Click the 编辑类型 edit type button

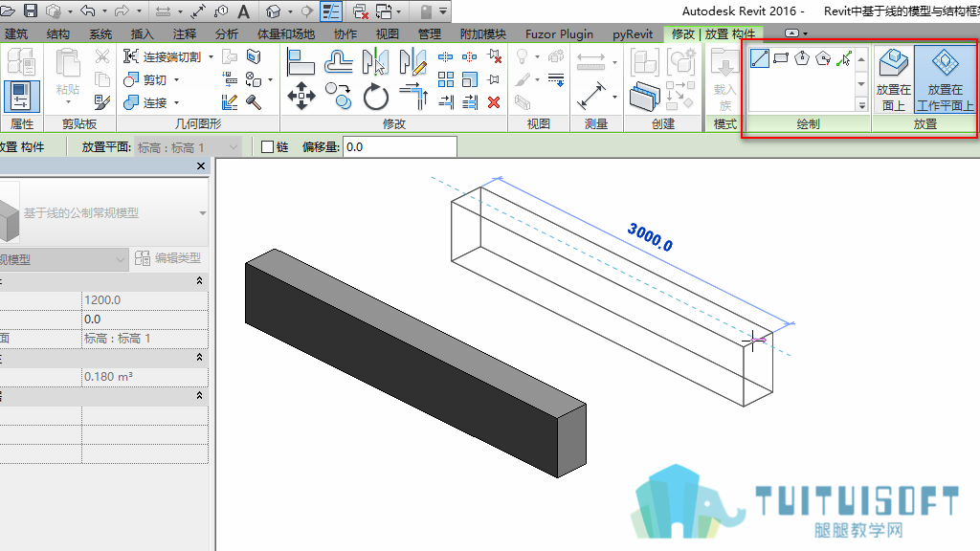coord(167,258)
